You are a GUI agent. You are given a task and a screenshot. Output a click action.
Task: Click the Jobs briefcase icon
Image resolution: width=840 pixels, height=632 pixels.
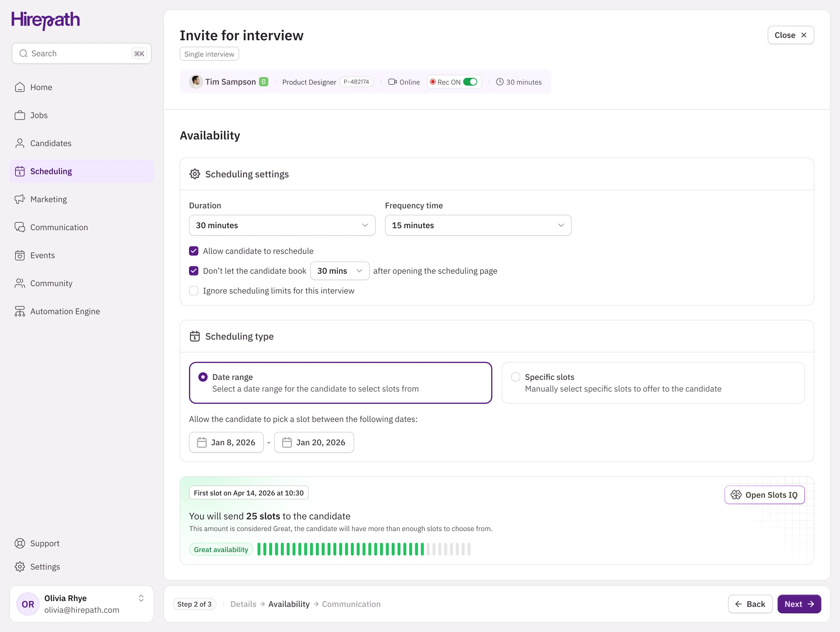(20, 116)
